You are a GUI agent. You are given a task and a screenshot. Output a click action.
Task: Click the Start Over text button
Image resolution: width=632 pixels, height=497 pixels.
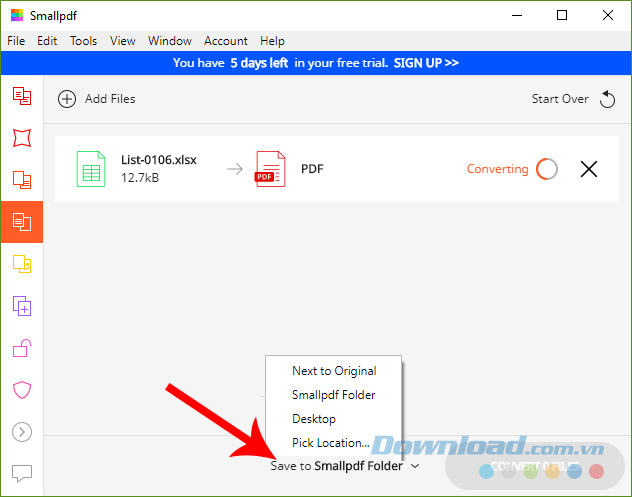[560, 99]
